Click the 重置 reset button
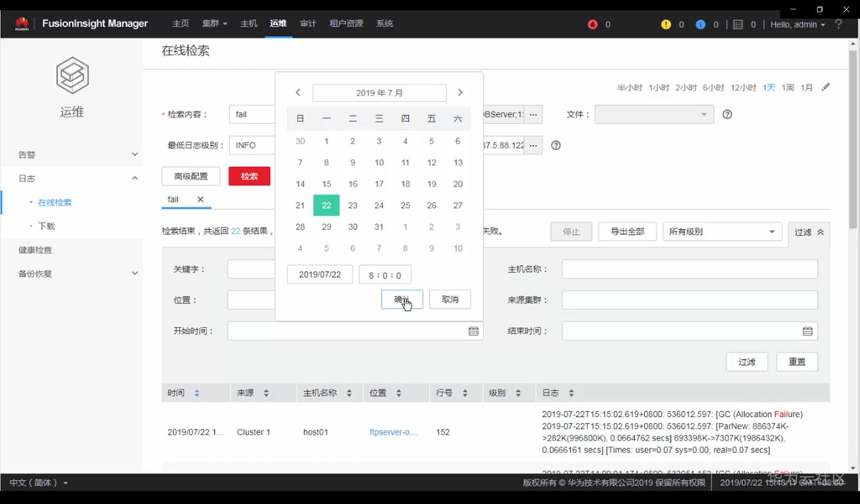The image size is (860, 504). (x=797, y=362)
